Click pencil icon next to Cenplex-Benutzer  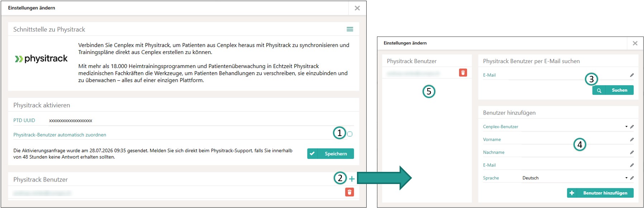pos(632,127)
